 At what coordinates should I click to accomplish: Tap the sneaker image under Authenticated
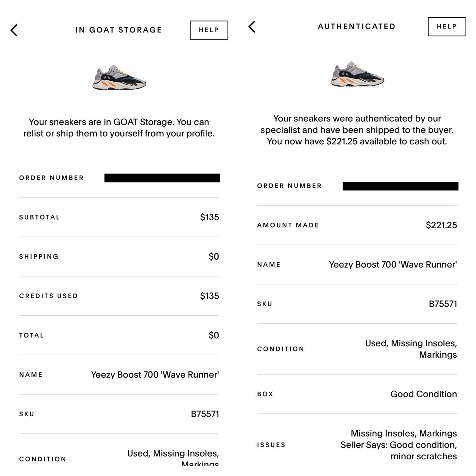pos(357,74)
